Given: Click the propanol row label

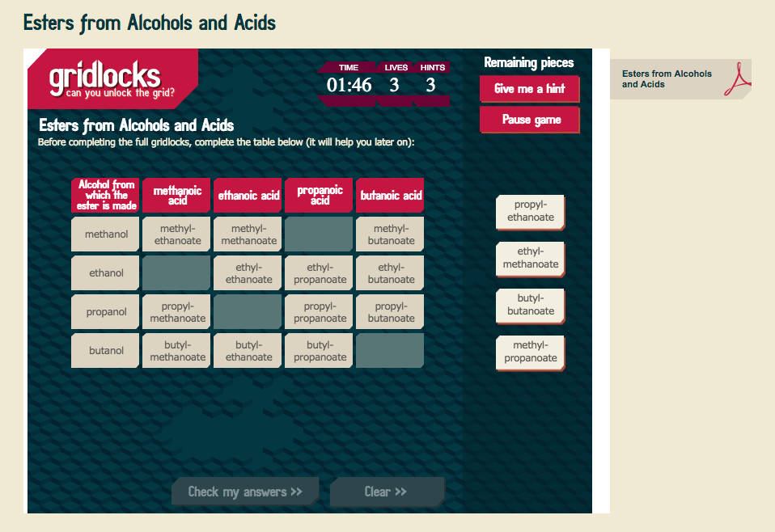Looking at the screenshot, I should tap(104, 311).
